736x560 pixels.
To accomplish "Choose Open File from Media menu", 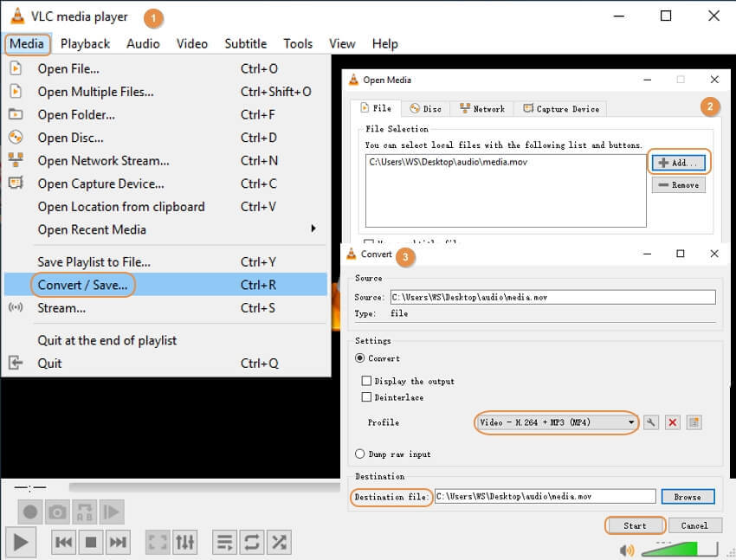I will (165, 69).
